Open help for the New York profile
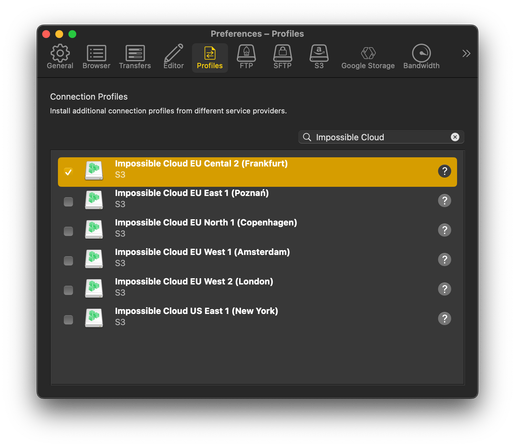This screenshot has width=515, height=447. coord(444,318)
